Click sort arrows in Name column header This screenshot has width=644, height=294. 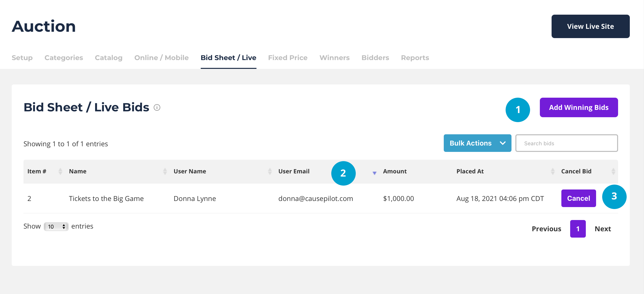click(x=165, y=171)
